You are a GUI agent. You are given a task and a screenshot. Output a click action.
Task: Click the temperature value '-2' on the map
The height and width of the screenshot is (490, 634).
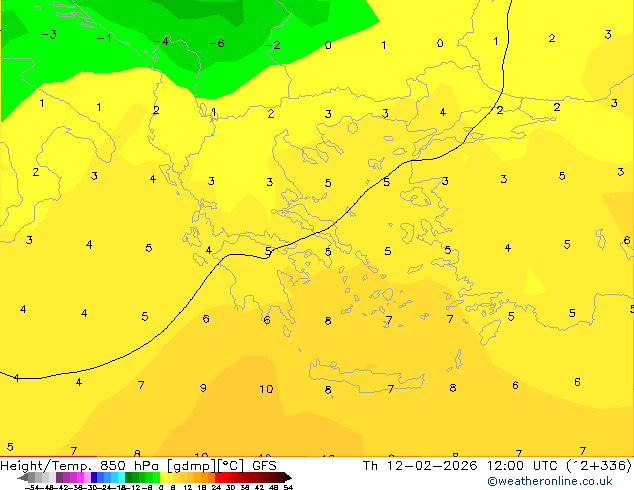tap(273, 44)
